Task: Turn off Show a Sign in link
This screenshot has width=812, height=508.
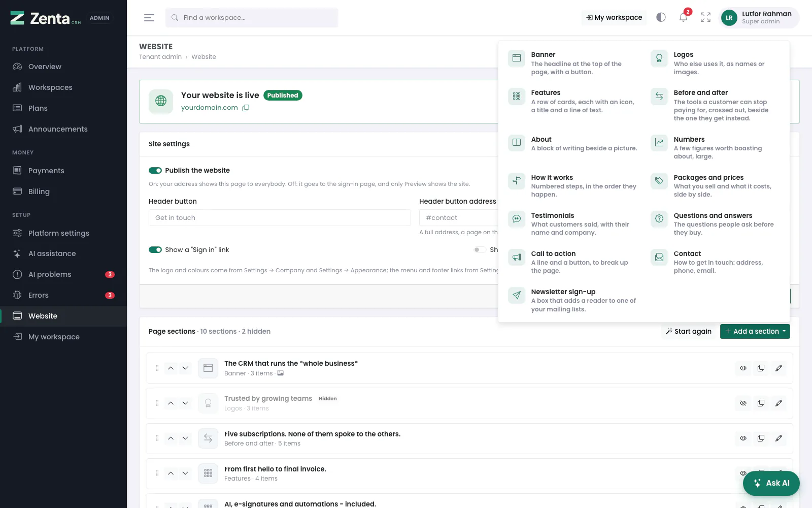Action: [155, 250]
